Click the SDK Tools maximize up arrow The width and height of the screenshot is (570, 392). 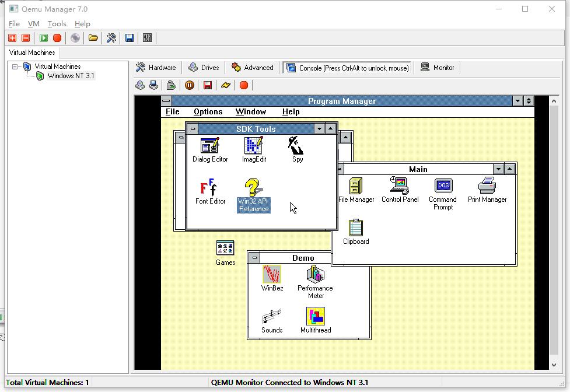(x=330, y=128)
